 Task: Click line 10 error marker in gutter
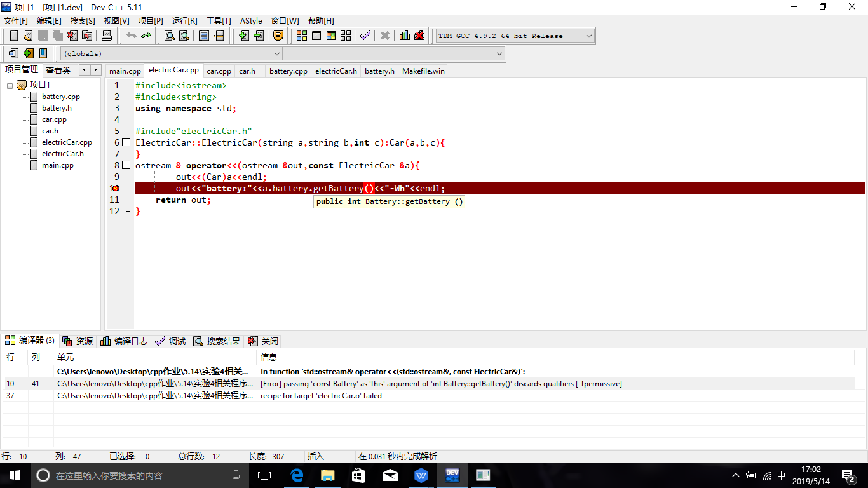coord(115,188)
